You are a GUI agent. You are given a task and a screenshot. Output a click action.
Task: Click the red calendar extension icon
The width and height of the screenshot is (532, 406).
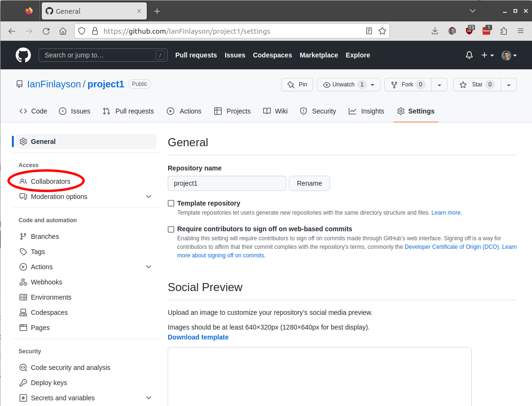(x=486, y=30)
